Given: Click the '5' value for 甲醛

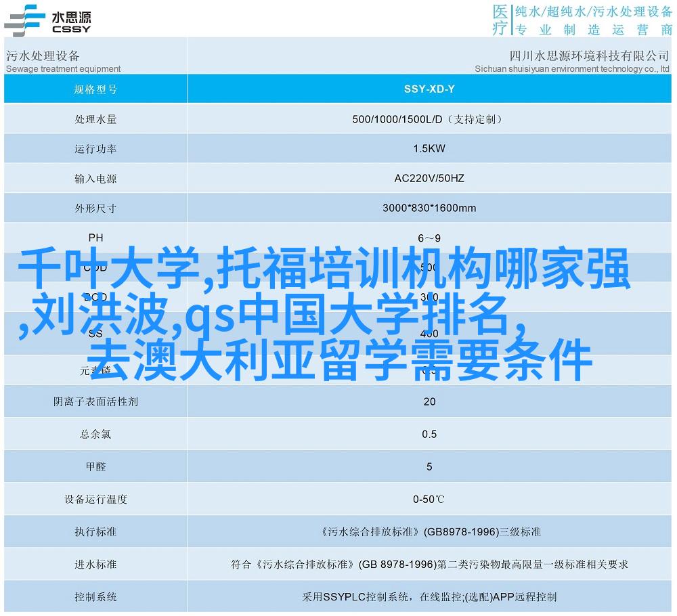Looking at the screenshot, I should [x=429, y=466].
